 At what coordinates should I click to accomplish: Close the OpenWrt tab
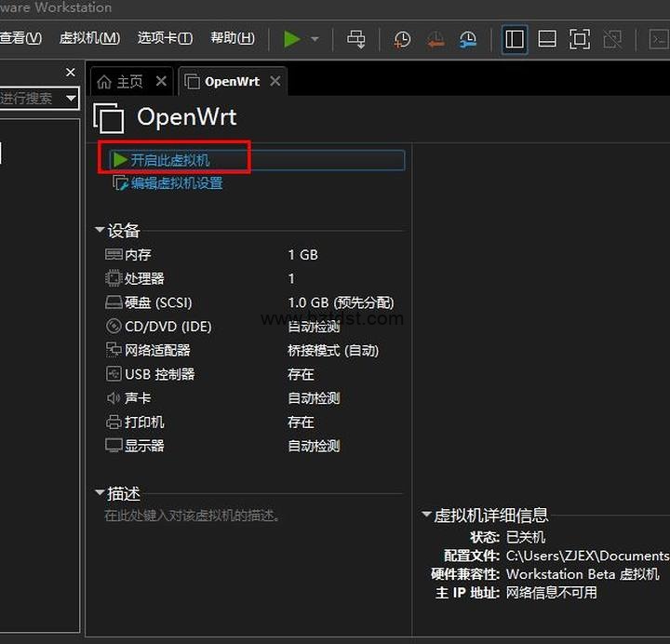coord(275,81)
